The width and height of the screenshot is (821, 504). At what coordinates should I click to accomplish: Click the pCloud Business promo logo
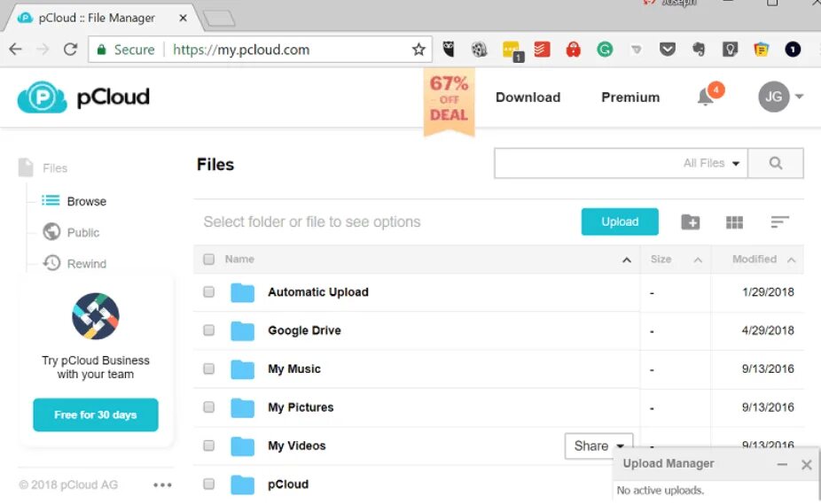pos(95,316)
